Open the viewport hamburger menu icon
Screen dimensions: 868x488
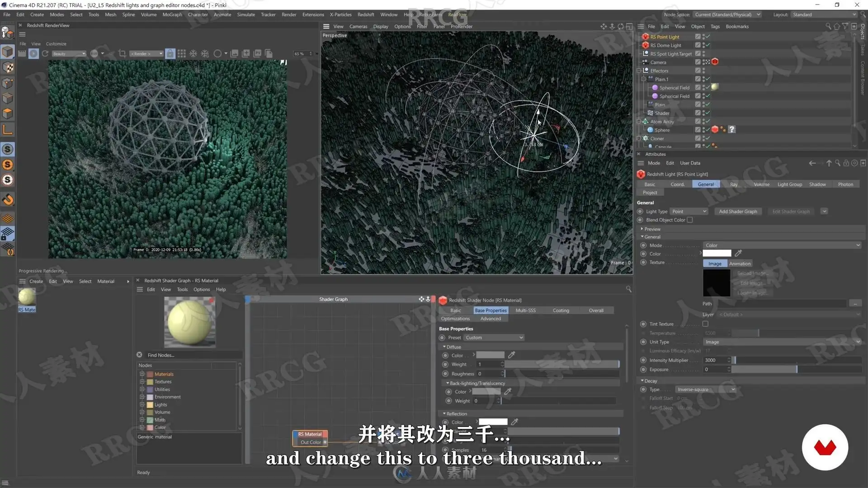[326, 26]
